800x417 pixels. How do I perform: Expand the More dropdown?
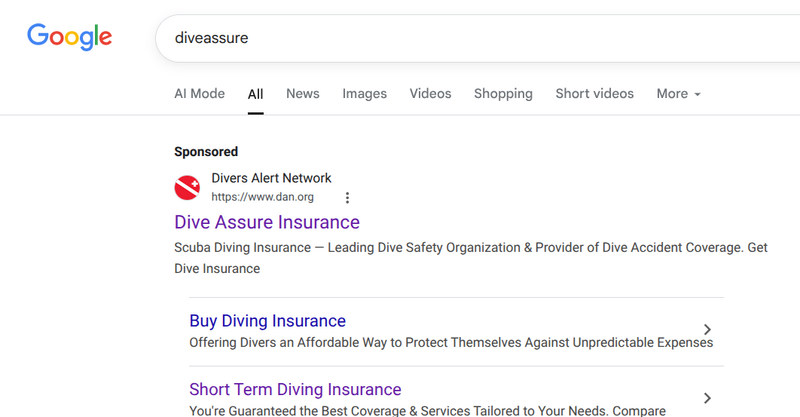point(679,94)
